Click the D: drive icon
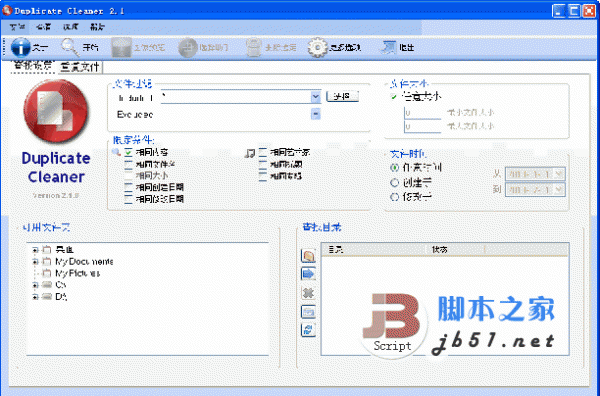Screen dimensions: 600x396 (46, 297)
